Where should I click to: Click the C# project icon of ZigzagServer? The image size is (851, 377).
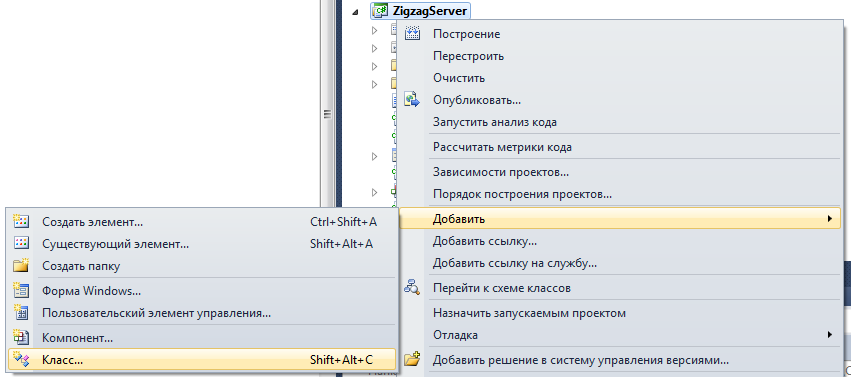coord(380,10)
